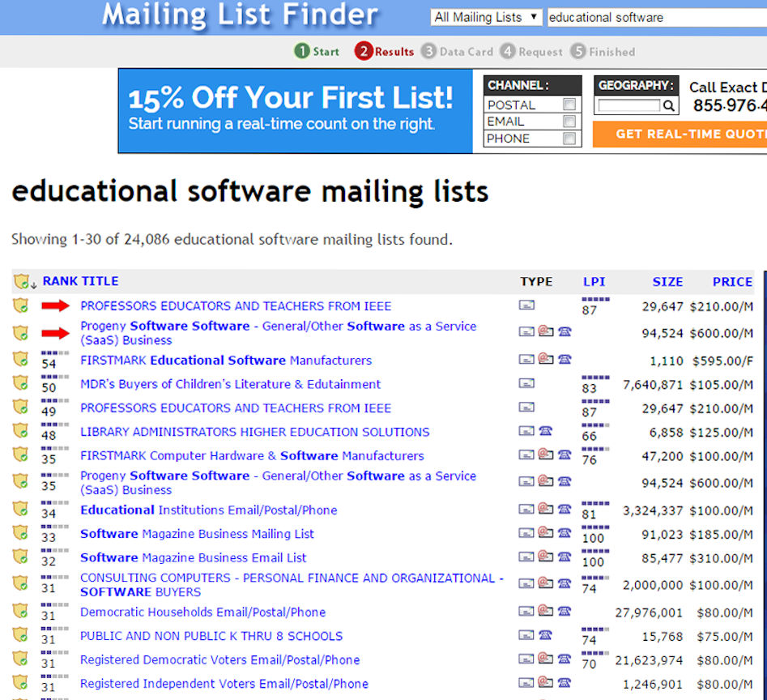Viewport: 767px width, 700px height.
Task: Click GET REAL-TIME QUOTE button
Action: [680, 134]
